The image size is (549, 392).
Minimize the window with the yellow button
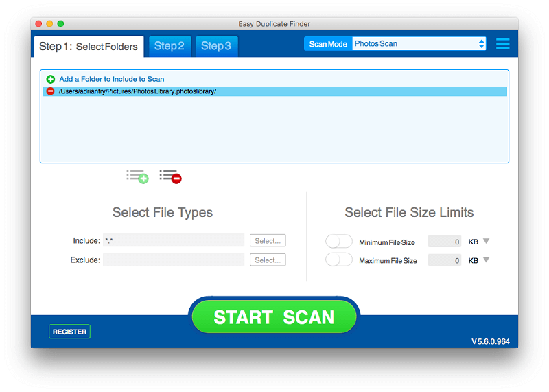click(x=49, y=24)
